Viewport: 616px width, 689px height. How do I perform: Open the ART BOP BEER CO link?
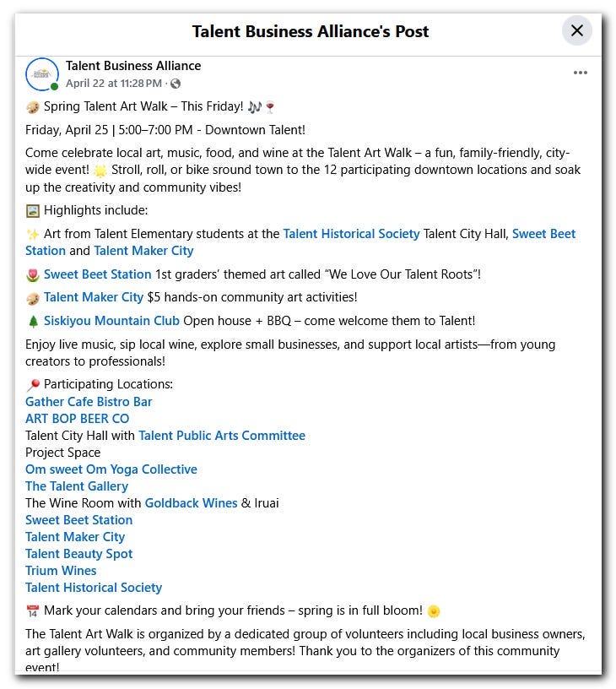[x=78, y=418]
